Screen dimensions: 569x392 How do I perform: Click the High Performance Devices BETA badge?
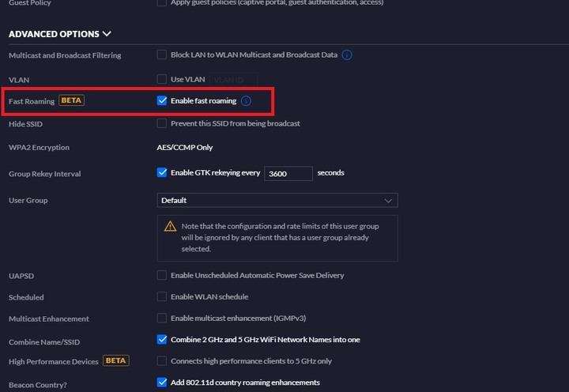tap(116, 360)
